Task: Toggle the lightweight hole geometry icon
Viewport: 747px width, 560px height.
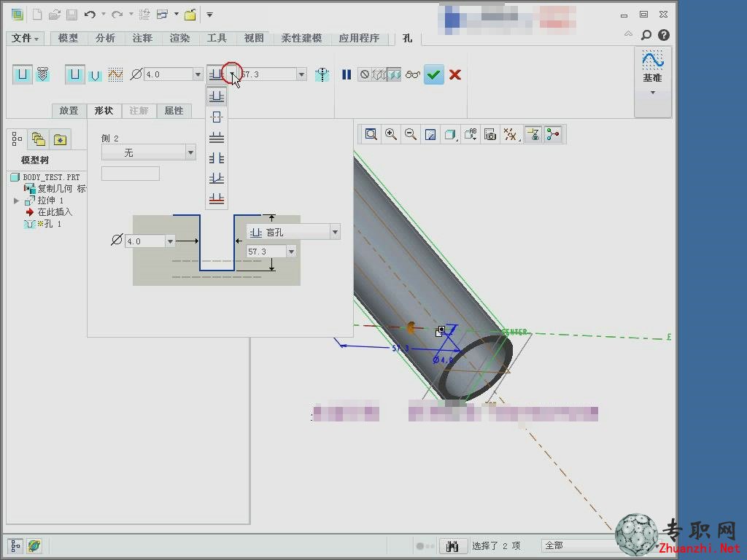Action: [x=322, y=75]
